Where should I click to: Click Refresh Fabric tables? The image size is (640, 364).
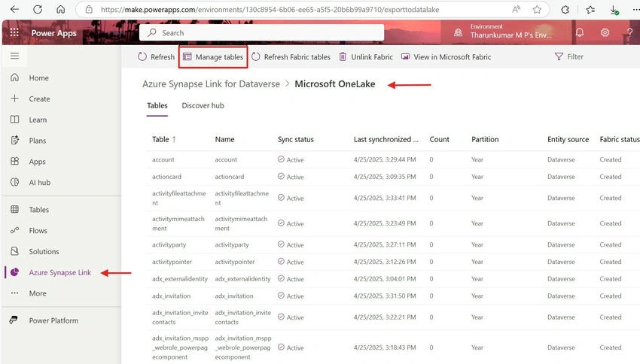click(x=291, y=57)
